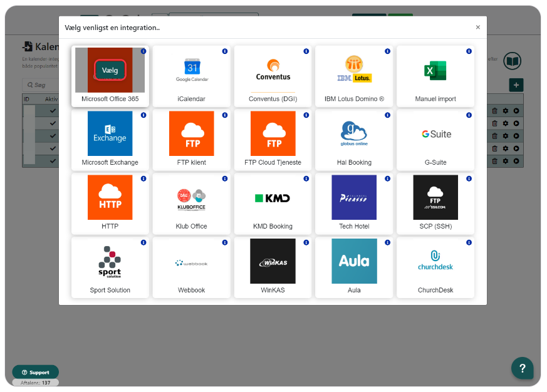
Task: Show info for IBM Lotus Domino tile
Action: (387, 51)
